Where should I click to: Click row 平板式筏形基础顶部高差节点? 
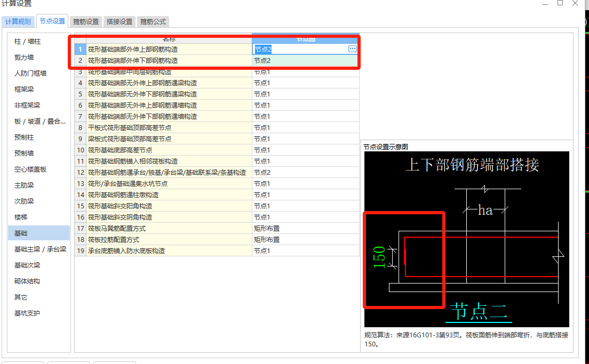169,127
